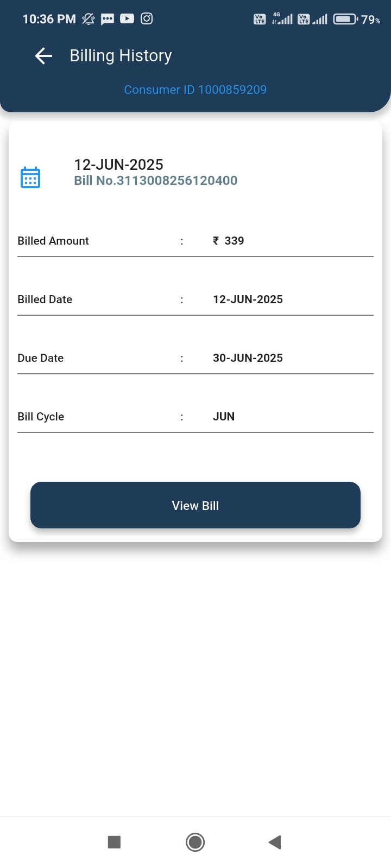Tap the Due Date 30-JUN-2025 value
391x868 pixels.
point(248,358)
